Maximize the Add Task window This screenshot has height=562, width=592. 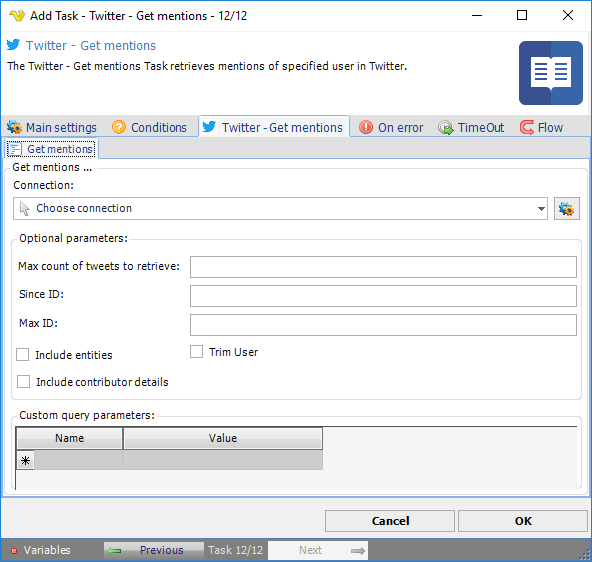pyautogui.click(x=522, y=15)
